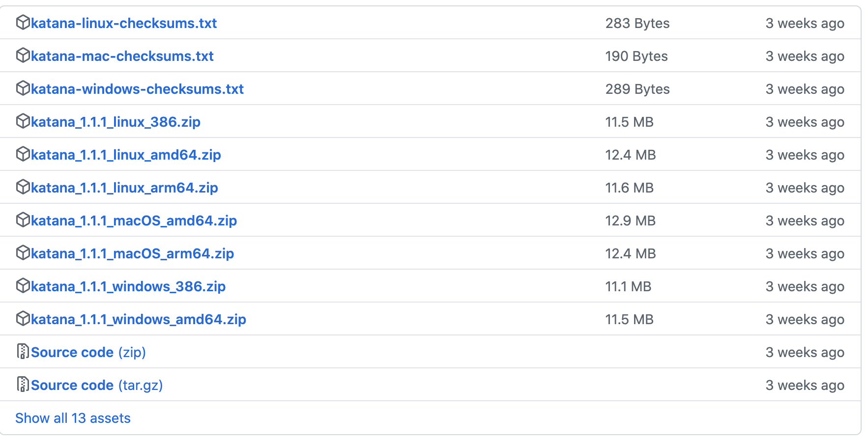The height and width of the screenshot is (443, 868).
Task: Click package icon beside katana_1.1.1_linux_arm64.zip
Action: (23, 187)
